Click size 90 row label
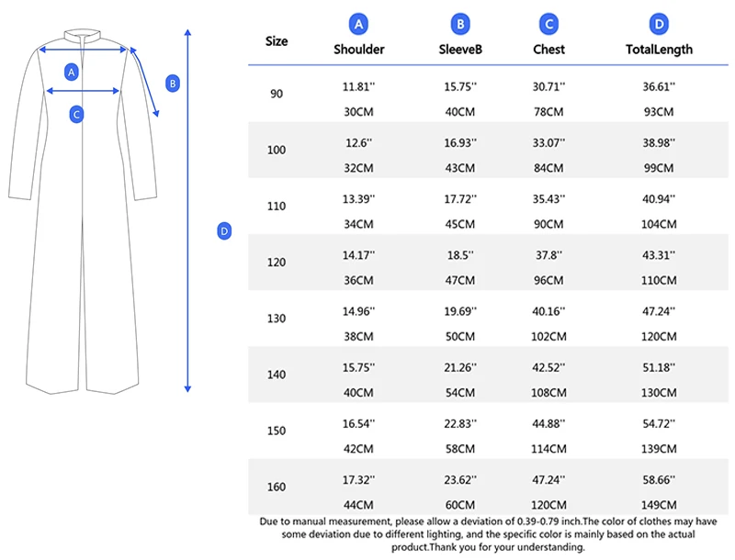The width and height of the screenshot is (735, 560). [x=277, y=94]
